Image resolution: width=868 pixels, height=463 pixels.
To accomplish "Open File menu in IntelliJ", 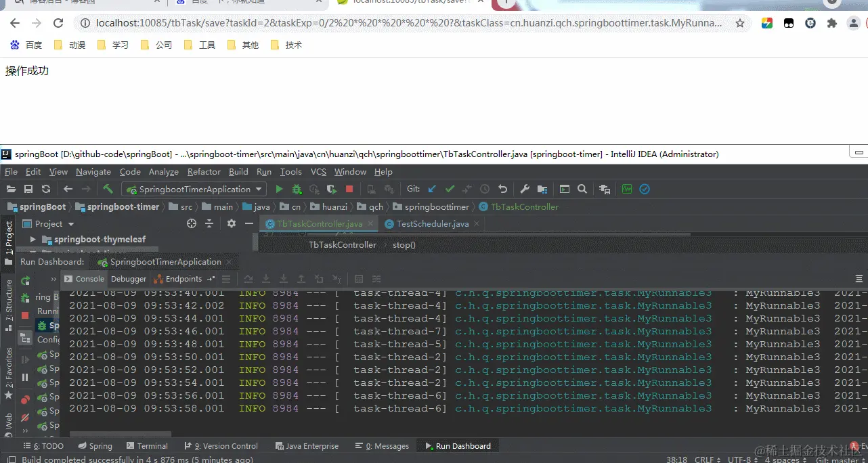I will pyautogui.click(x=11, y=172).
